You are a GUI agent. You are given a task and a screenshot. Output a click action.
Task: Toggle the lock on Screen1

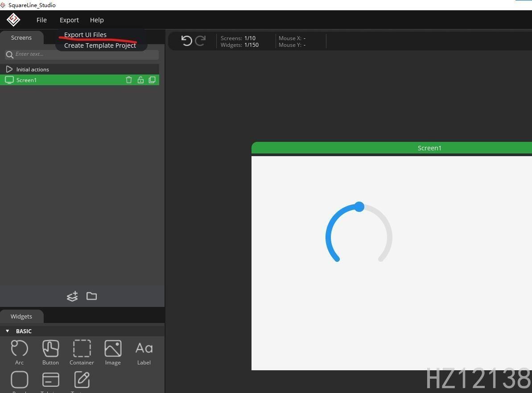[140, 80]
